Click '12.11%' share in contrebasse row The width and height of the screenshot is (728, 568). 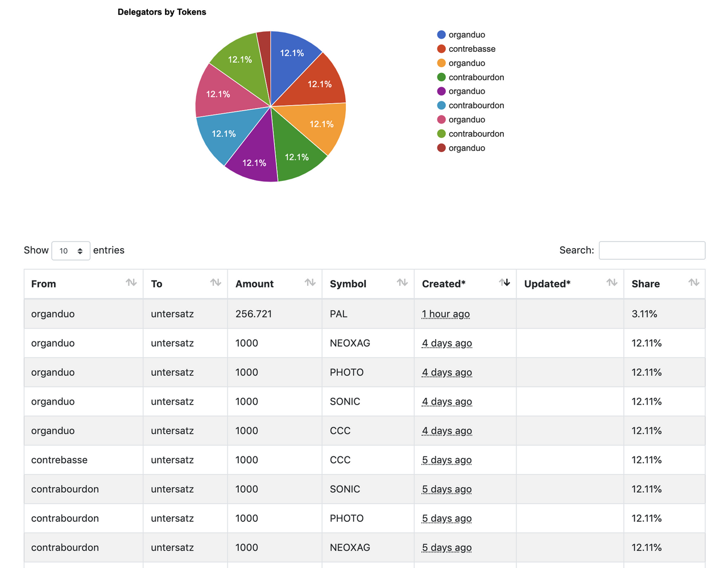click(x=647, y=460)
